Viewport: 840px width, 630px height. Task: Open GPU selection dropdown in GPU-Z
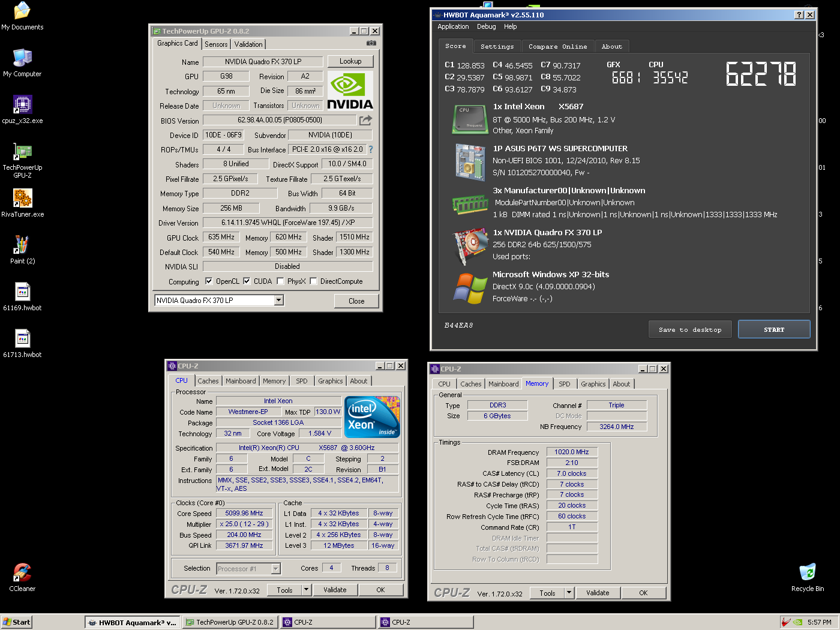[279, 300]
